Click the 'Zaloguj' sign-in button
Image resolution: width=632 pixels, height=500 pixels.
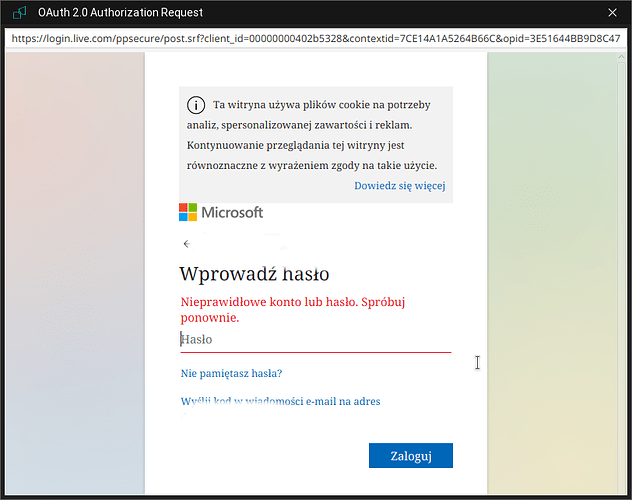pyautogui.click(x=410, y=455)
